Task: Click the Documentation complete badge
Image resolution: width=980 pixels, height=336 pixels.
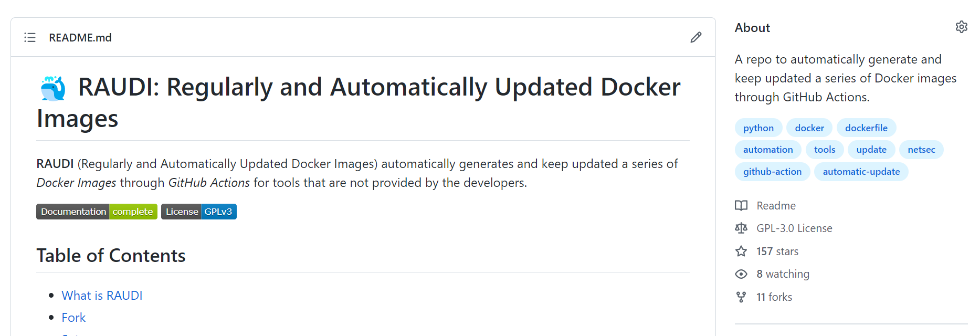Action: click(x=96, y=211)
